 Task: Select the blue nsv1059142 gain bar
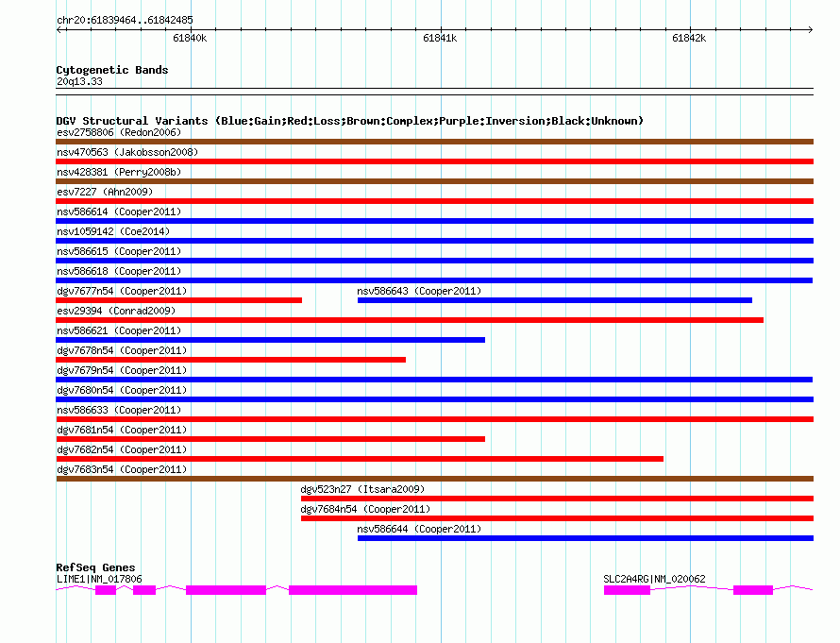[434, 241]
